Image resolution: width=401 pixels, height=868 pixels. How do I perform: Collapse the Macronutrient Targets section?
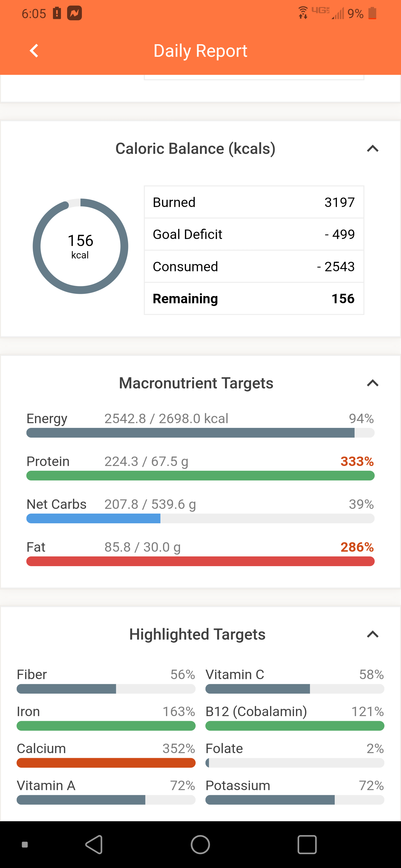(372, 383)
